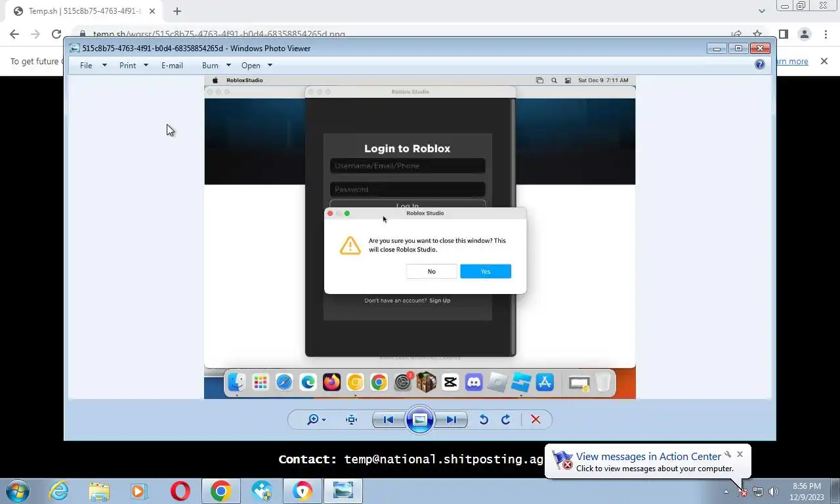Bookmark this page with the star icon
This screenshot has height=504, width=840.
pyautogui.click(x=757, y=34)
